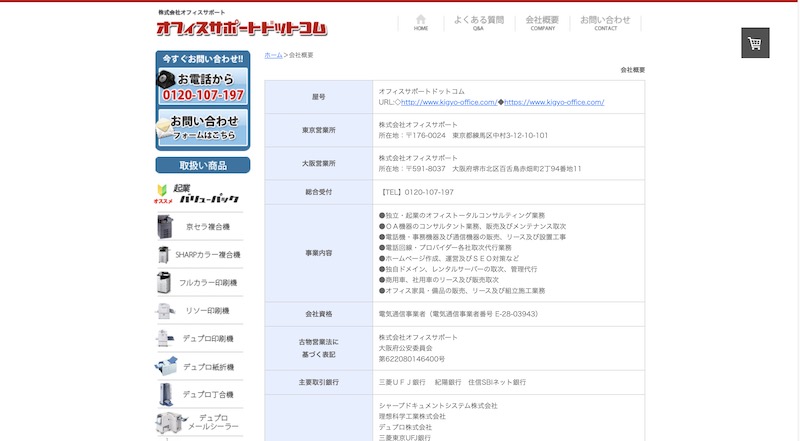The image size is (800, 441).
Task: Open お問い合わせ CONTACT menu item
Action: (x=605, y=22)
